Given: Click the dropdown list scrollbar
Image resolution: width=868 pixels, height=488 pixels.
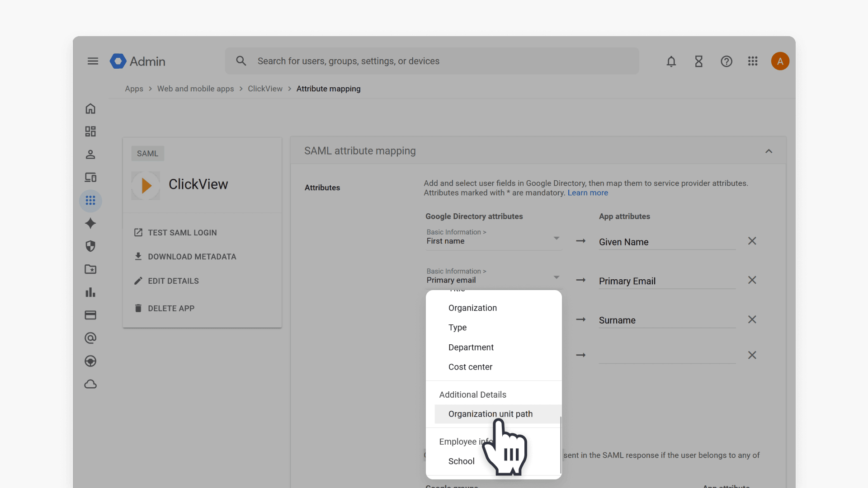Looking at the screenshot, I should coord(561,445).
